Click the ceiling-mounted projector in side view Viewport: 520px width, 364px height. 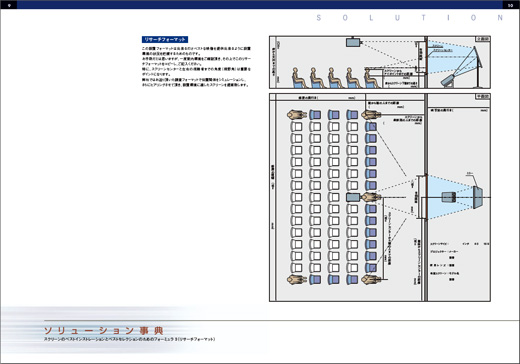353,42
